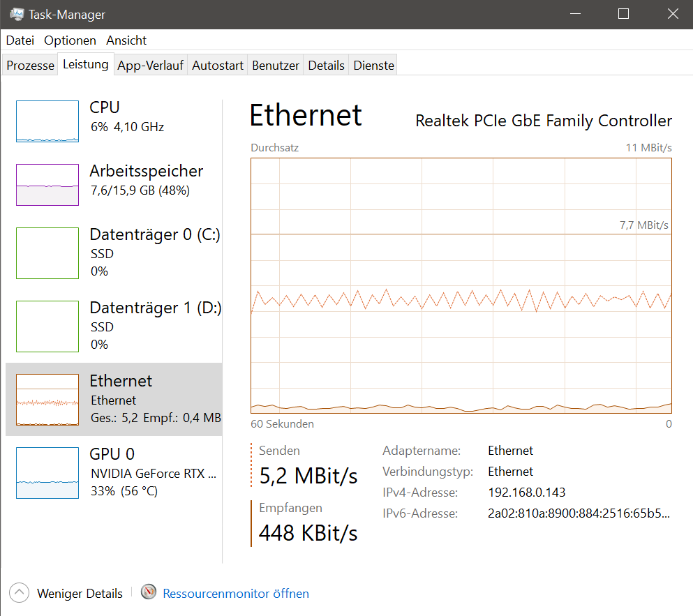Viewport: 693px width, 616px height.
Task: Click the Weniger Details button label
Action: (x=80, y=594)
